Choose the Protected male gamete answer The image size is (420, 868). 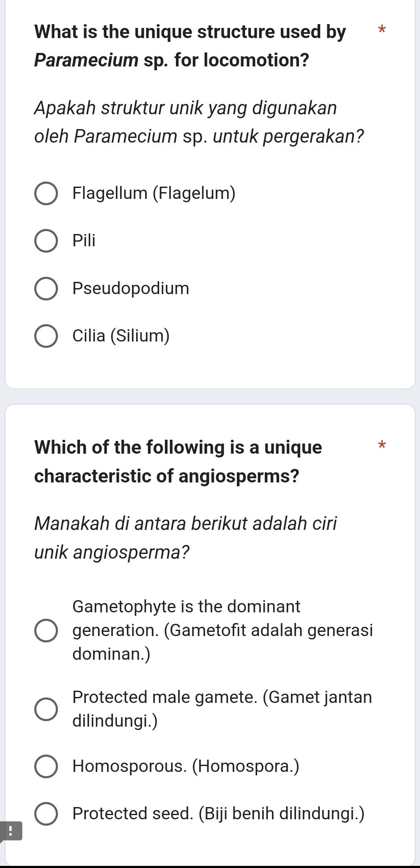pos(47,708)
